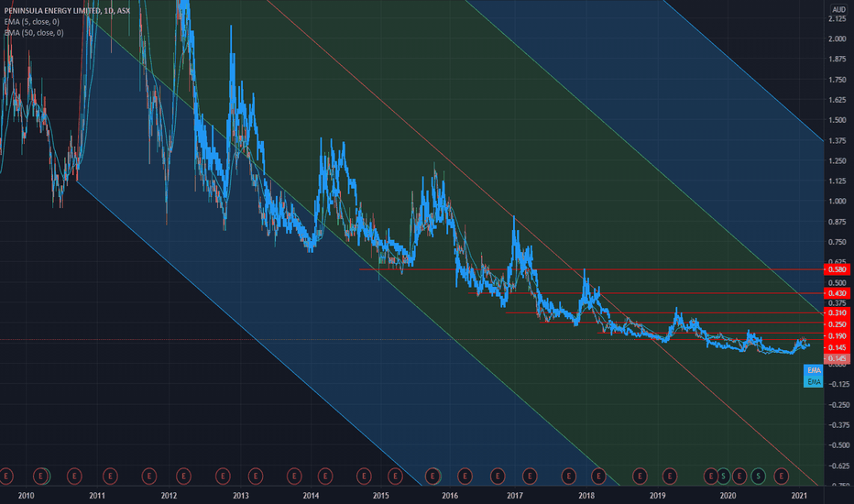Select the last earnings E marker before 2011

pyautogui.click(x=74, y=477)
